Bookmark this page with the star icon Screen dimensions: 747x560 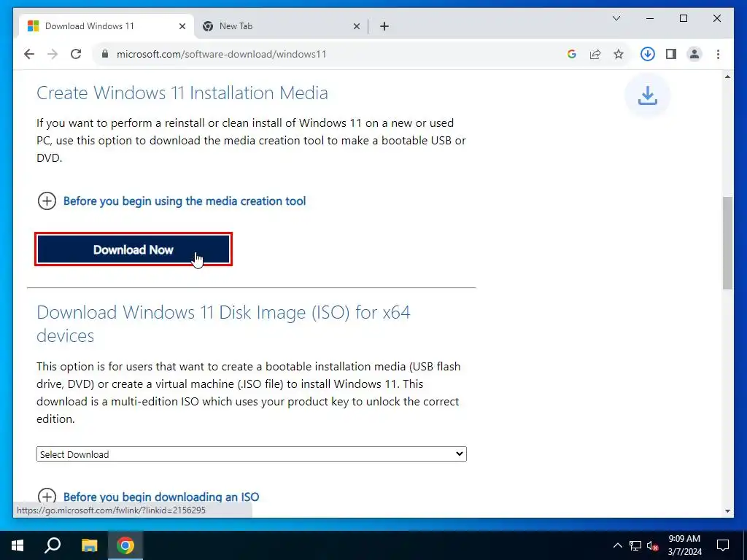tap(619, 54)
